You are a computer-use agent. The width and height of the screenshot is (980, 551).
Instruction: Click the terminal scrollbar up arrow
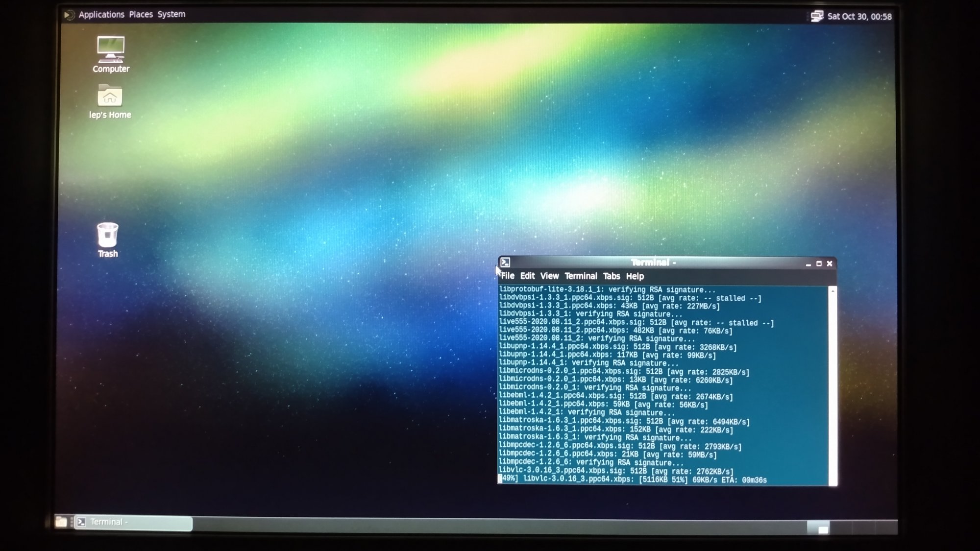[x=833, y=291]
